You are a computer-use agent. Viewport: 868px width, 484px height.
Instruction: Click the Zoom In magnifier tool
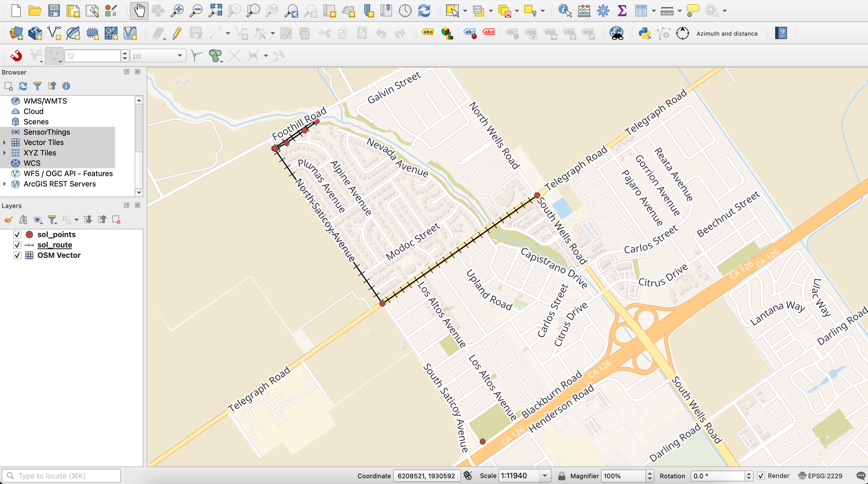click(177, 11)
